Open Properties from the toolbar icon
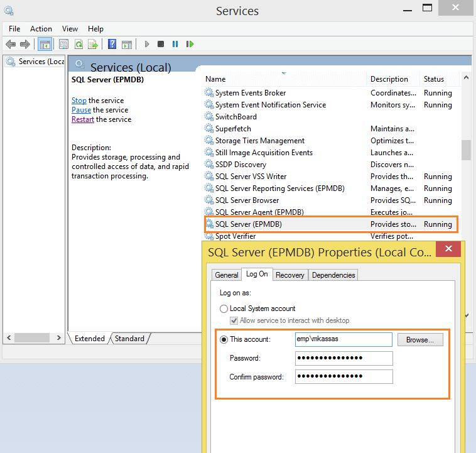Viewport: 476px width, 453px height. point(64,45)
